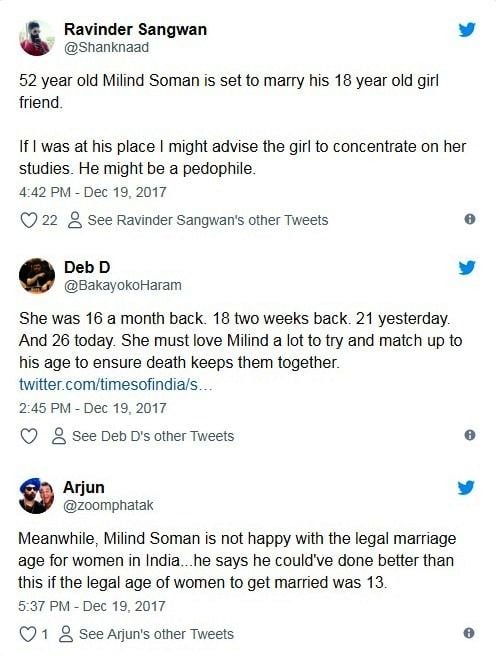The width and height of the screenshot is (496, 659).
Task: Open Deb D's profile avatar
Action: [37, 276]
